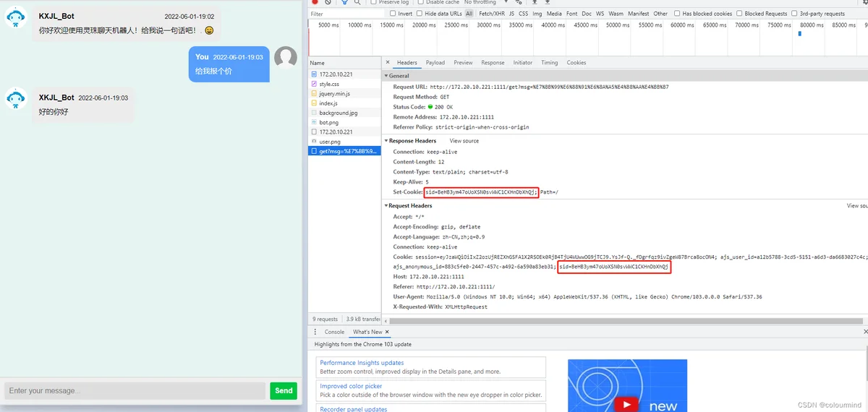The width and height of the screenshot is (868, 412).
Task: Filter requests by Other type
Action: pos(661,14)
